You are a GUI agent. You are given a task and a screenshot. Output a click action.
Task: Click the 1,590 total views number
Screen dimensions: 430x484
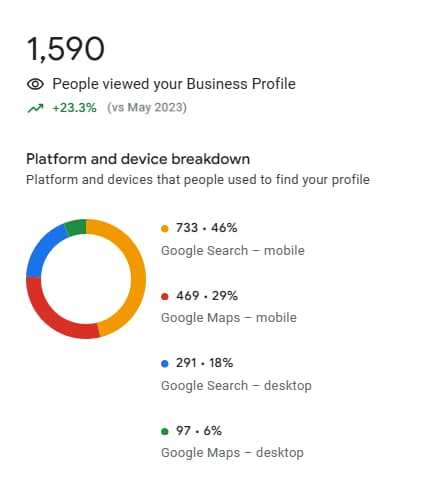pos(65,49)
